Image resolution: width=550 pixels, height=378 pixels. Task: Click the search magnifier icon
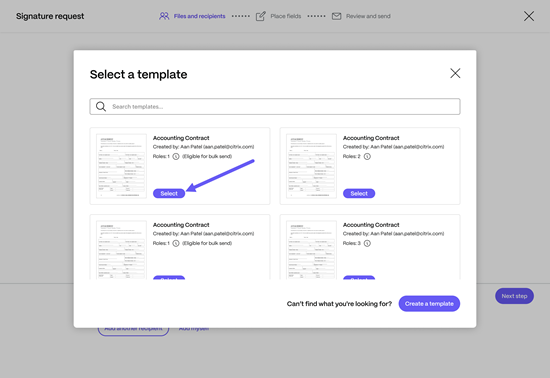click(101, 107)
